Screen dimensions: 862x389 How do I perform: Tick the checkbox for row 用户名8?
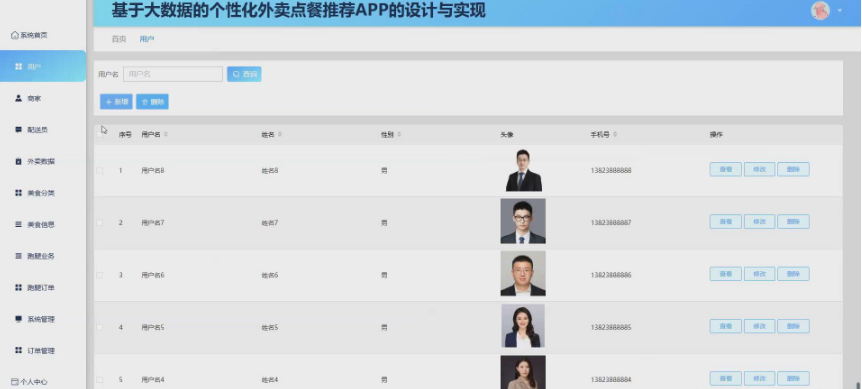pyautogui.click(x=100, y=171)
